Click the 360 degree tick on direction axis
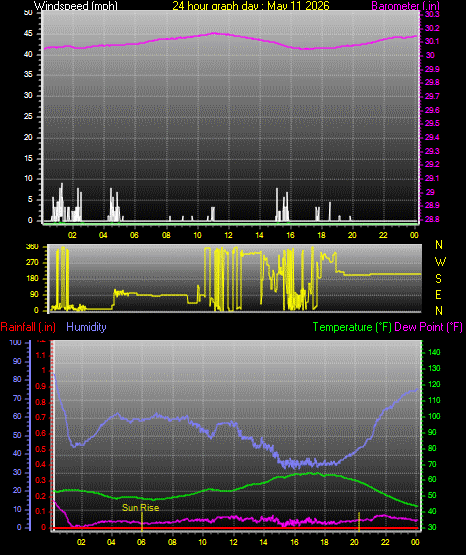Image resolution: width=466 pixels, height=555 pixels. (32, 247)
